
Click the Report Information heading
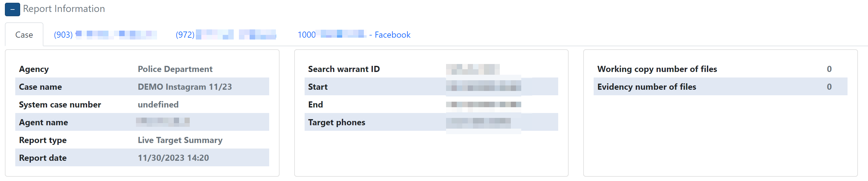[x=64, y=9]
